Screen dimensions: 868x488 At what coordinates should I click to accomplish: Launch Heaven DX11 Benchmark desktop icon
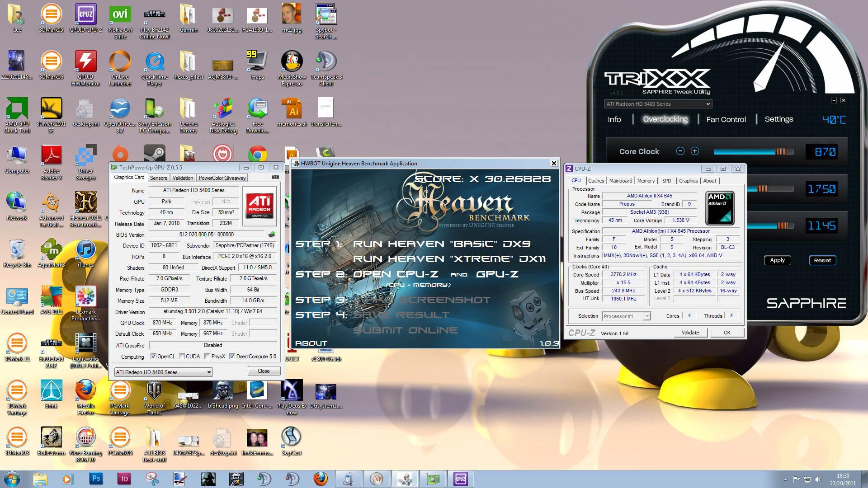click(x=85, y=209)
